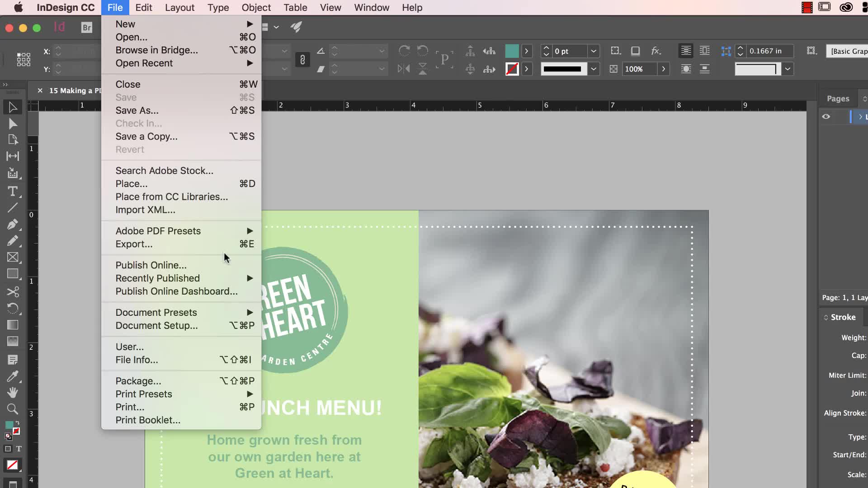Open the Apple menu

(18, 8)
